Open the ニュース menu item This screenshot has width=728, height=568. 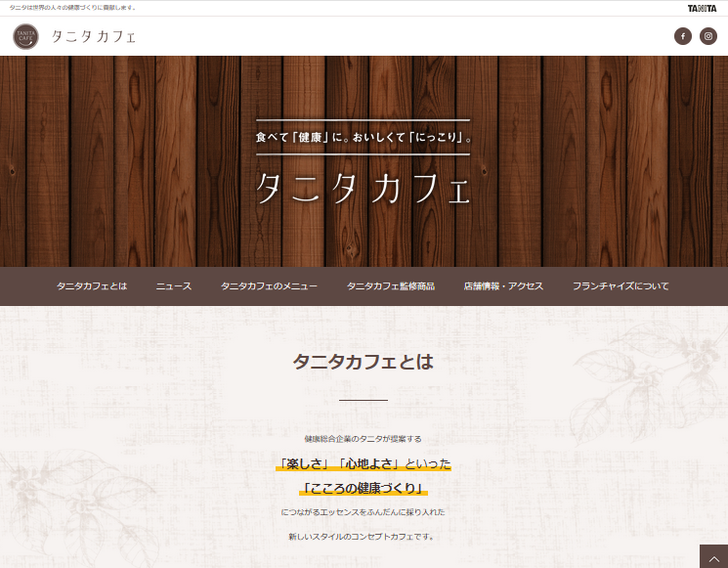point(174,286)
